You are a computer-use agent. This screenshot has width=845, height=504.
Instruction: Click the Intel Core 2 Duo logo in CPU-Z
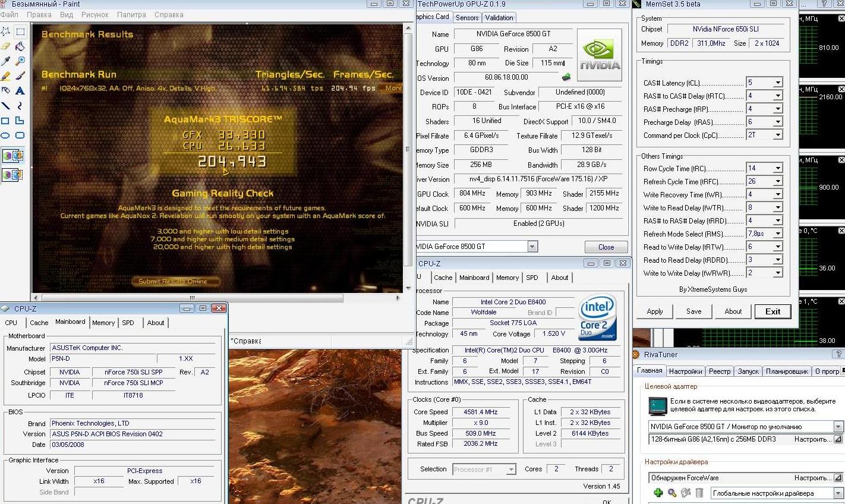point(597,317)
